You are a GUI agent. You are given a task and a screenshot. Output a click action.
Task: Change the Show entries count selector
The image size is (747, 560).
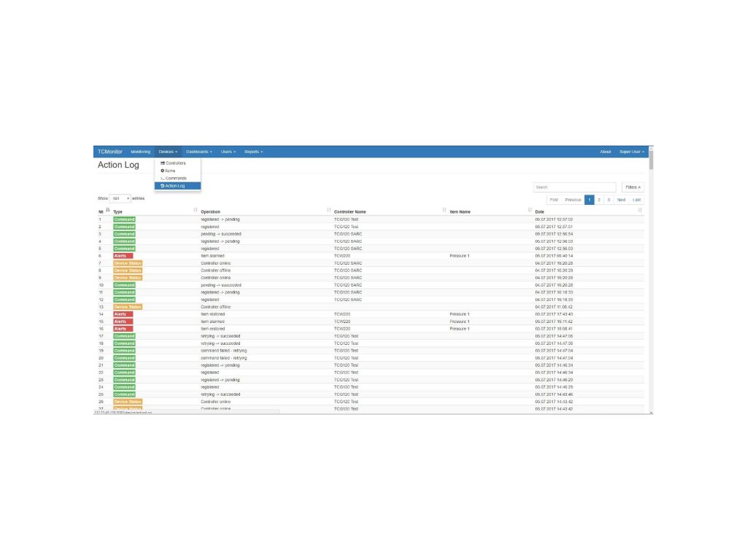click(x=120, y=198)
